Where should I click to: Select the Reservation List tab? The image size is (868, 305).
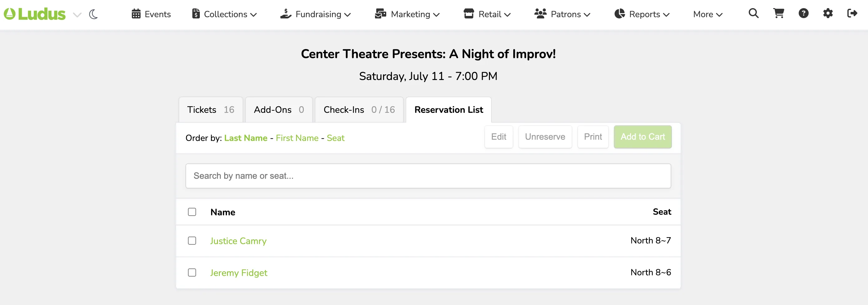pos(448,110)
